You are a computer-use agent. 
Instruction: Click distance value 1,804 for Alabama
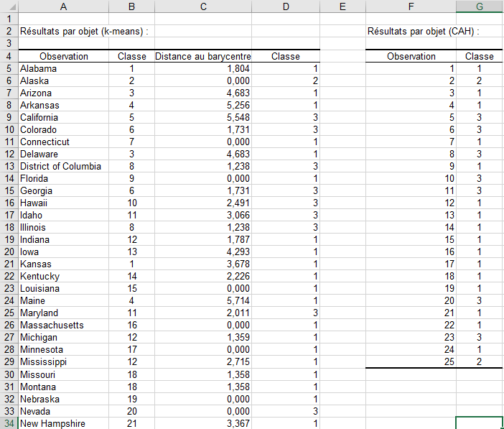[203, 68]
